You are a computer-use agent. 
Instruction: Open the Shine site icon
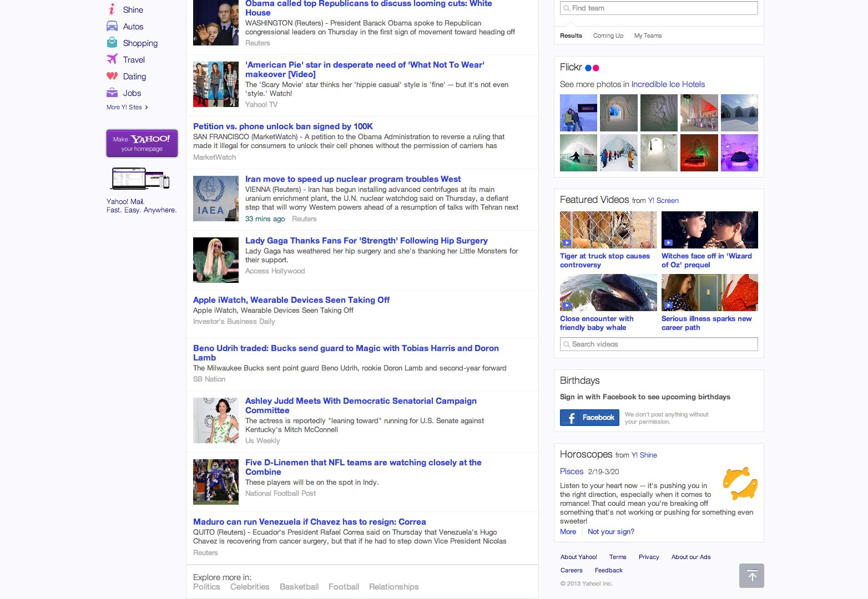point(112,9)
